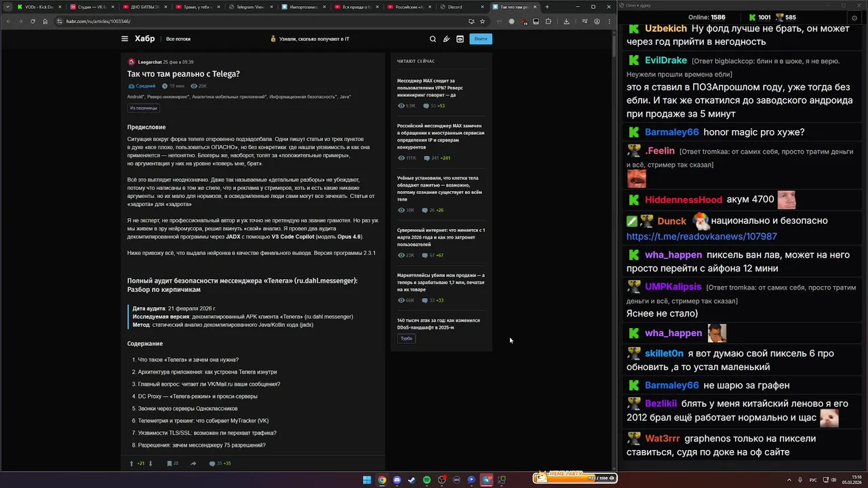Open sidebar article about Суверенный интернет

click(441, 237)
